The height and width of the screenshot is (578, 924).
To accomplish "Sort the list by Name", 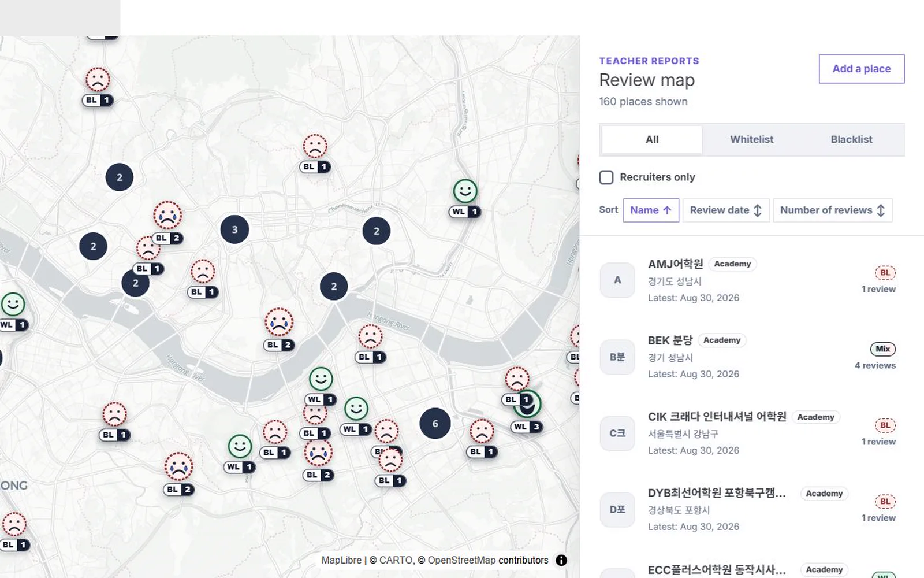I will click(651, 210).
